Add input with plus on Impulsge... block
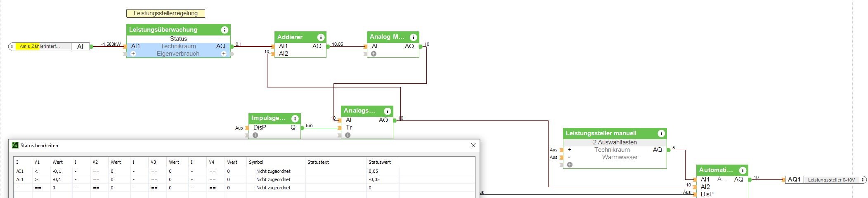 (x=255, y=135)
